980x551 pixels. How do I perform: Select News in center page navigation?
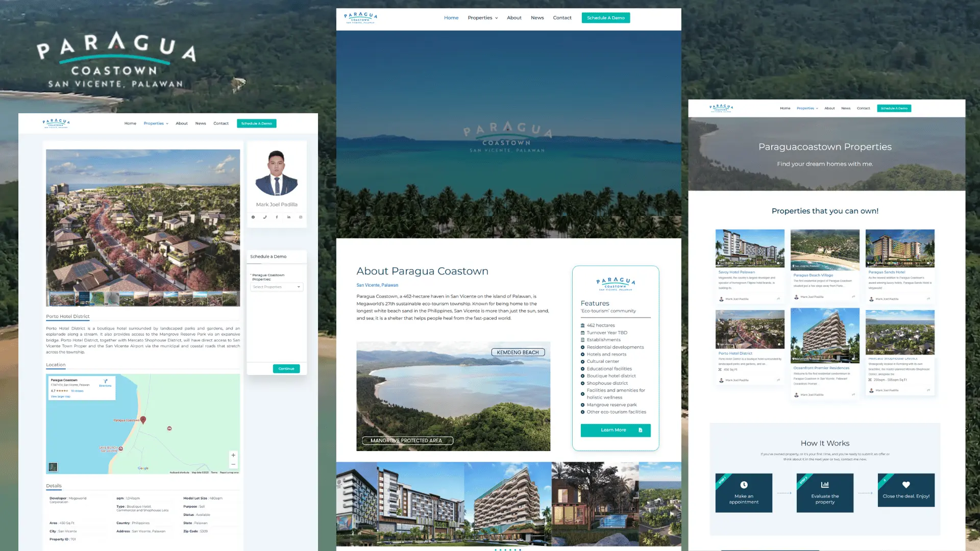(x=537, y=18)
